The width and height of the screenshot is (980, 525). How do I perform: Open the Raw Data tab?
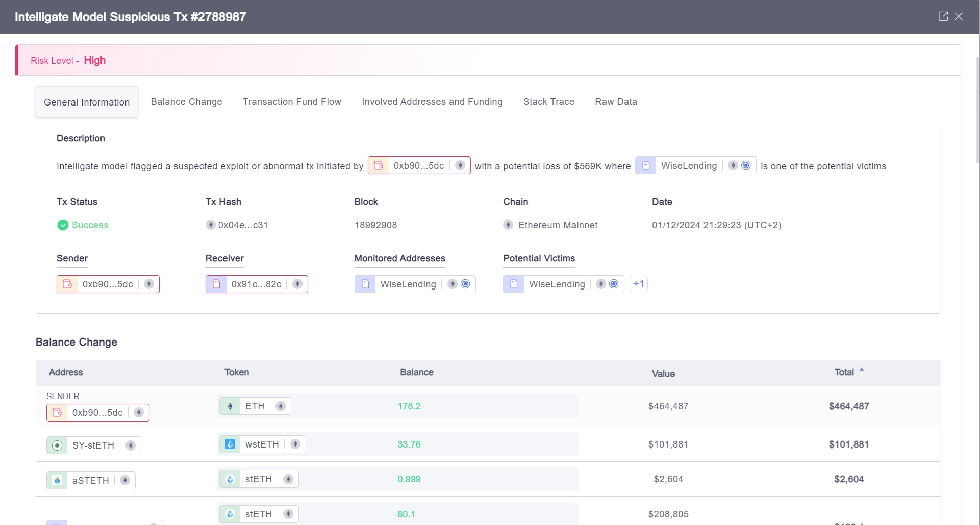pos(616,102)
